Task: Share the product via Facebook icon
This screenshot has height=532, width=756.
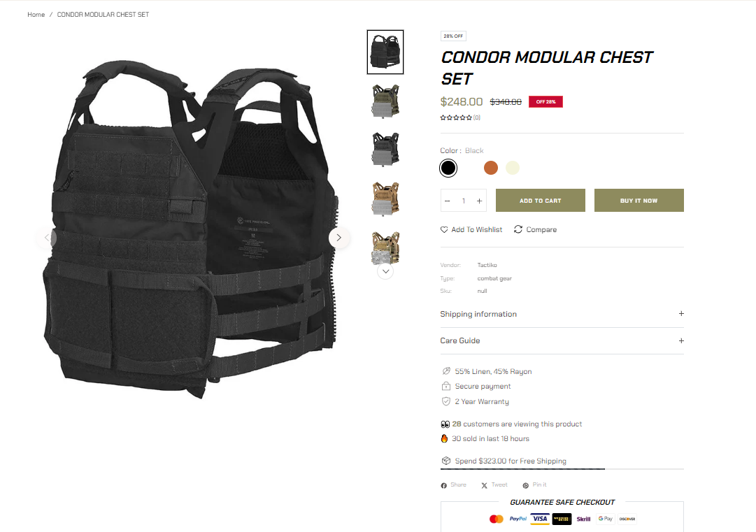Action: pos(443,485)
